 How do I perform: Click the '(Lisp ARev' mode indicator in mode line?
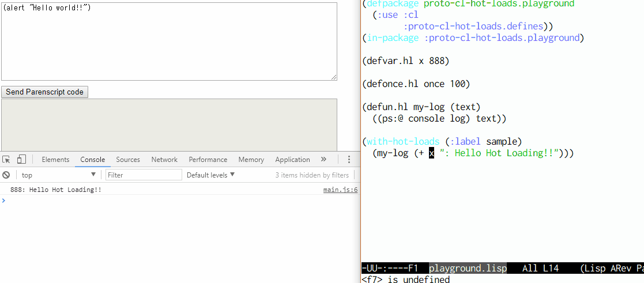tap(606, 269)
